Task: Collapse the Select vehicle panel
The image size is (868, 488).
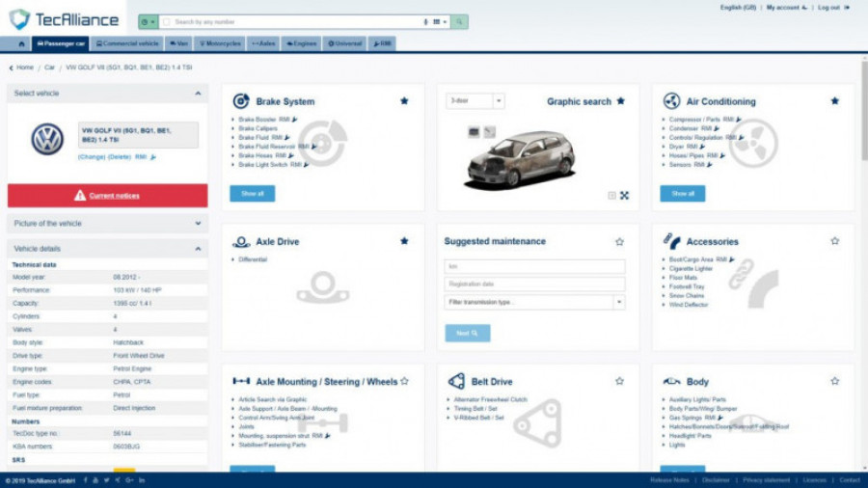Action: (x=198, y=94)
